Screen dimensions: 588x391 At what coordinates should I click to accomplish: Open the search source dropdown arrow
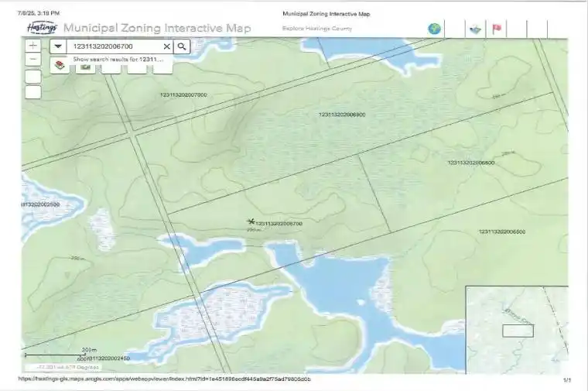[58, 46]
